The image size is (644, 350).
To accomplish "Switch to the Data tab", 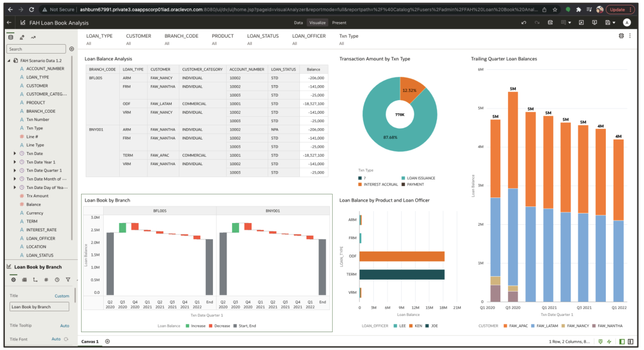I will (299, 23).
